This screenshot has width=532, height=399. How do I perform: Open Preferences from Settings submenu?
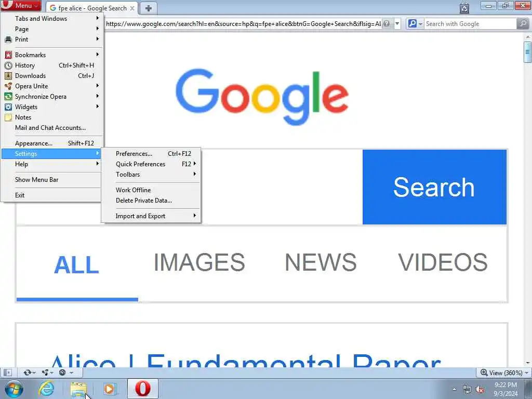151,154
